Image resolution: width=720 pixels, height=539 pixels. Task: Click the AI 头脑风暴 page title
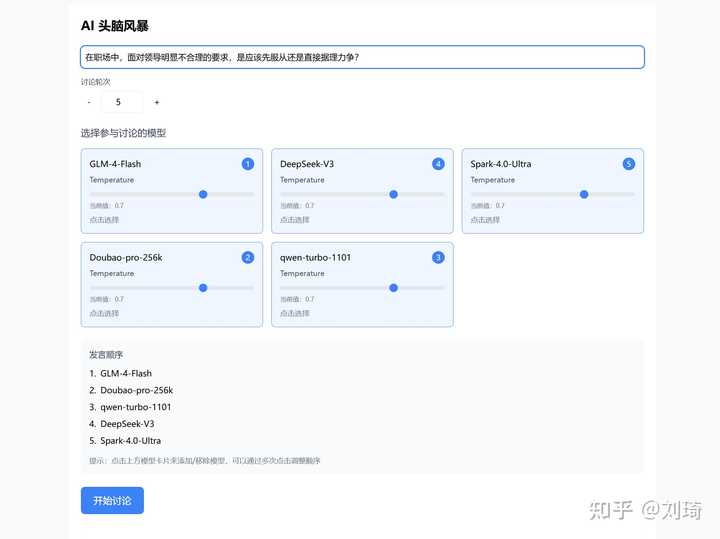(115, 26)
